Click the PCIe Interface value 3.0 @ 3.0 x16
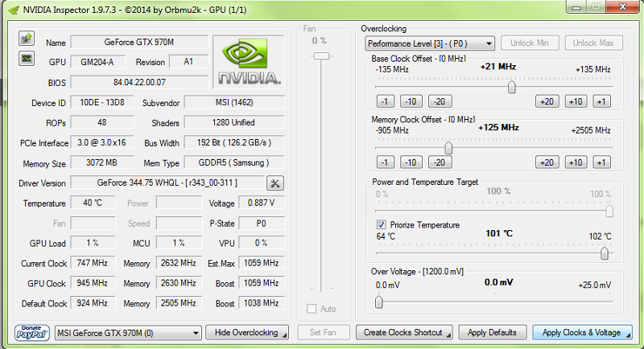The width and height of the screenshot is (644, 349). [x=102, y=142]
